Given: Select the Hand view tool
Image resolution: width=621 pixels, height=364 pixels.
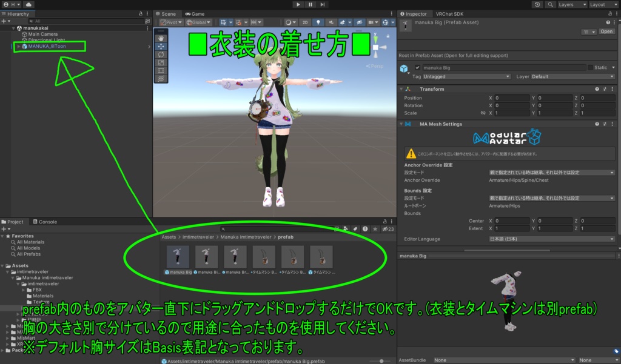Looking at the screenshot, I should coord(161,38).
